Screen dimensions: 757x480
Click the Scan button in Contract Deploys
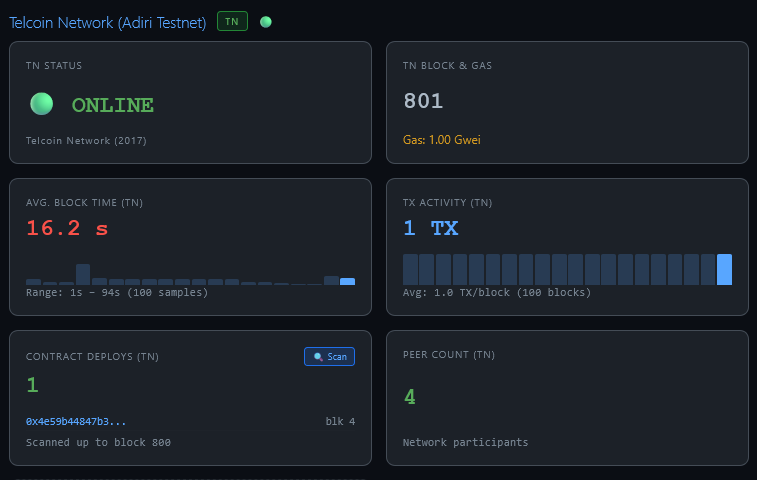click(329, 356)
